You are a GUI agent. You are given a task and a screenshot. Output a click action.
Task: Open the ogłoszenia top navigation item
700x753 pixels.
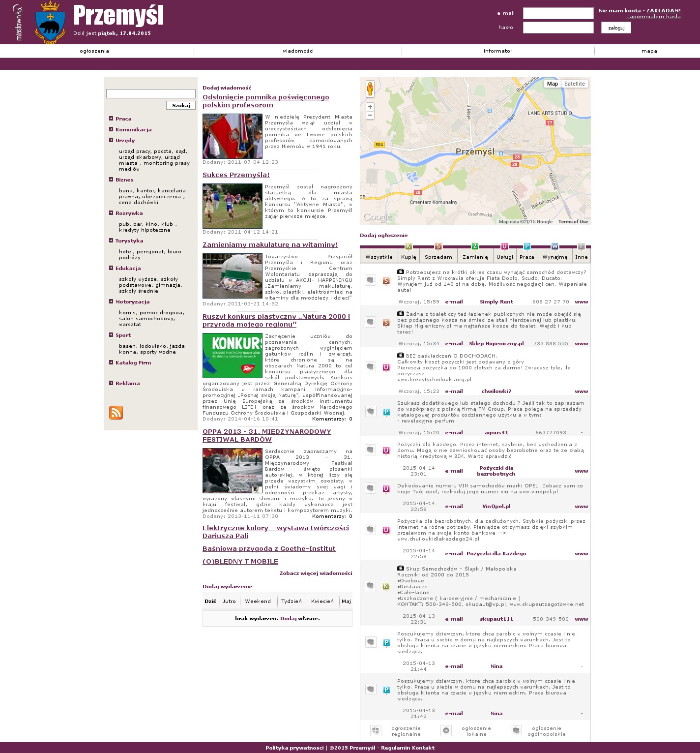(x=94, y=51)
